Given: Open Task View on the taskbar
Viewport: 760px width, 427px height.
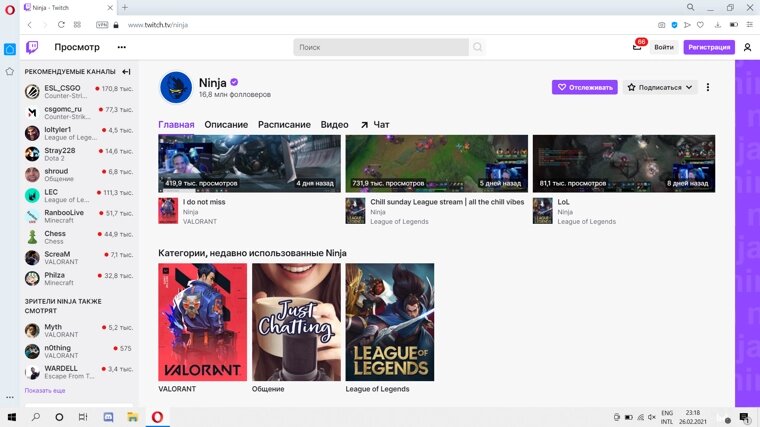Looking at the screenshot, I should (83, 417).
